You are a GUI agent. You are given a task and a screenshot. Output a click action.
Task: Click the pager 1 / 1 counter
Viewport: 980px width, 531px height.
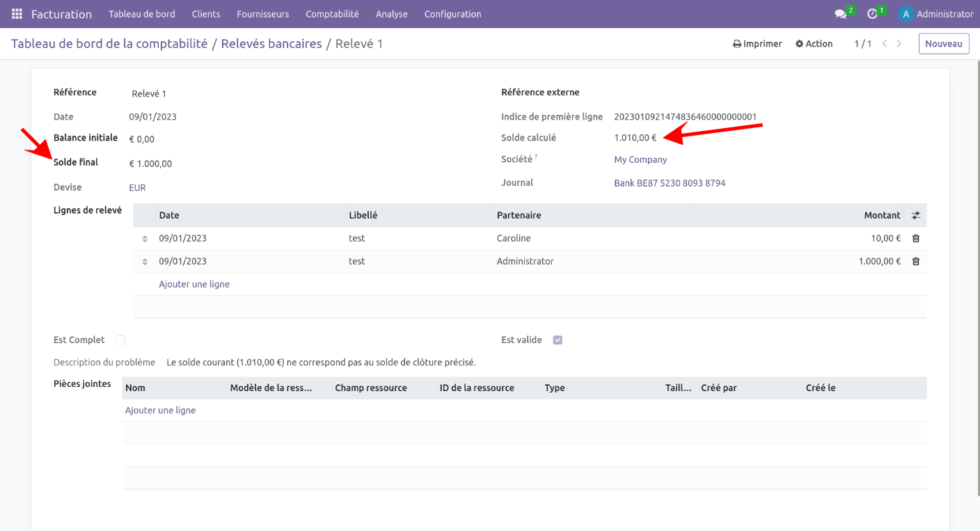point(863,44)
